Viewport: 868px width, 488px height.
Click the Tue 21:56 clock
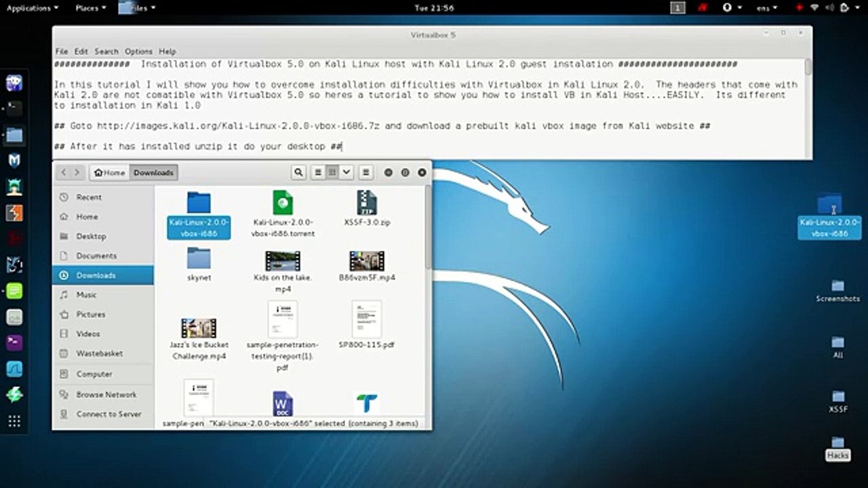pyautogui.click(x=433, y=8)
